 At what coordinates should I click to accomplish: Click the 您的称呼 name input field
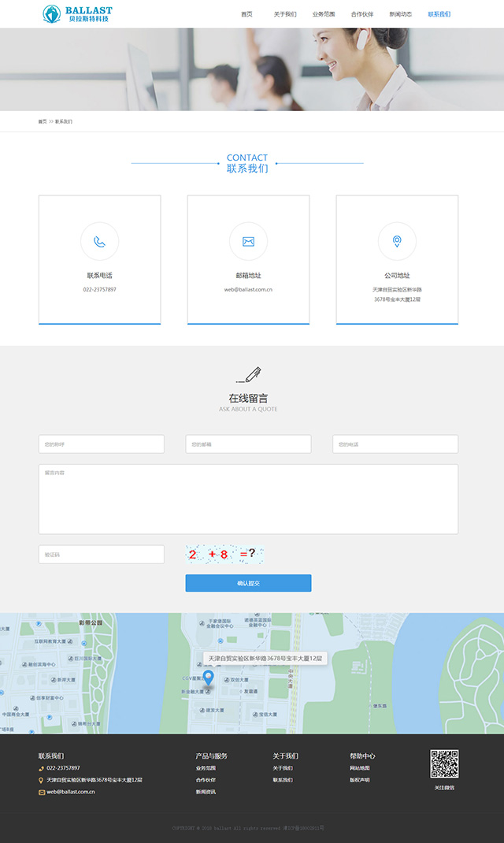102,444
